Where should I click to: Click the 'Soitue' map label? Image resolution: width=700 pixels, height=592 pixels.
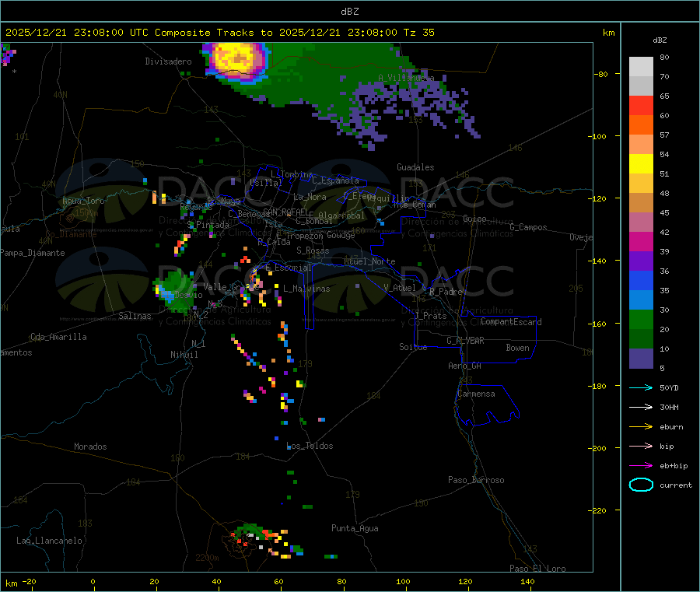413,347
